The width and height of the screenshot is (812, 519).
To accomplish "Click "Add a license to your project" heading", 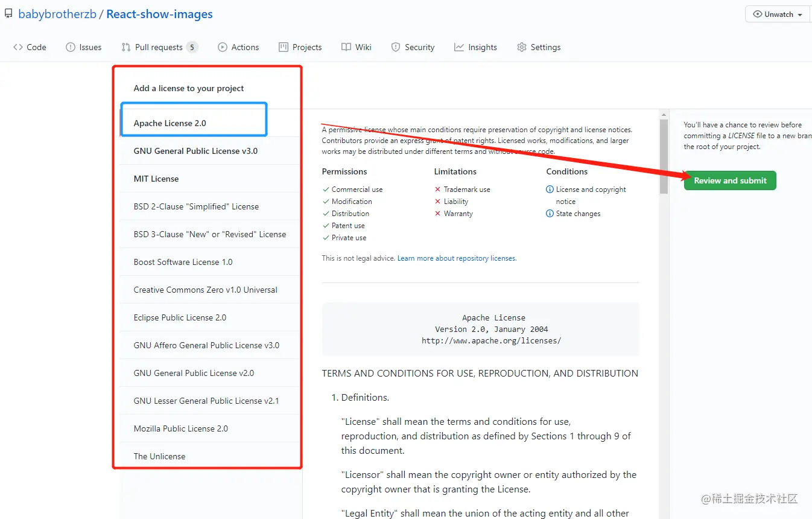I will coord(189,88).
